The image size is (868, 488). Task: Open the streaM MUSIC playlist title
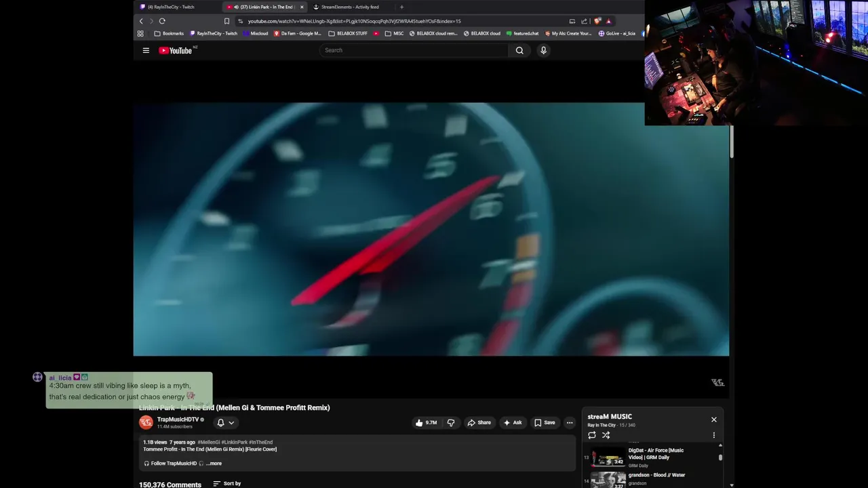coord(610,417)
